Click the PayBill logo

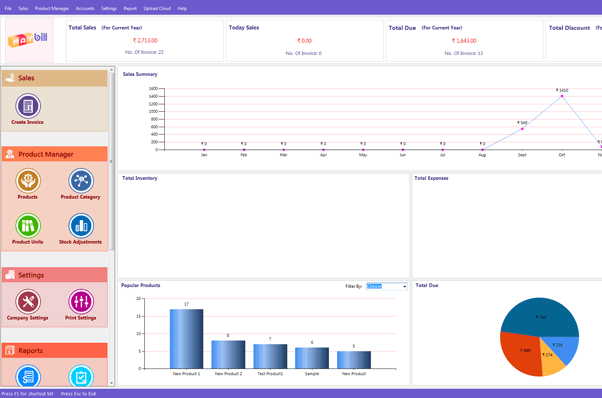(x=28, y=39)
